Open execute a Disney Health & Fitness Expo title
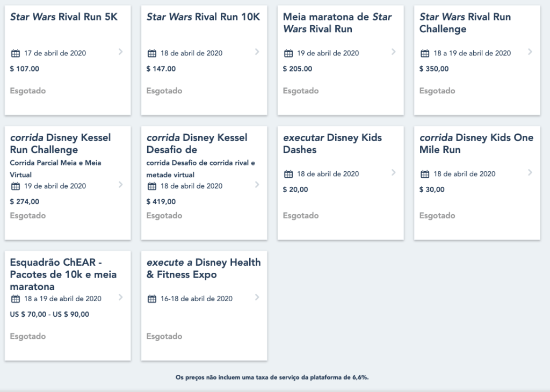This screenshot has width=550, height=392. [204, 268]
